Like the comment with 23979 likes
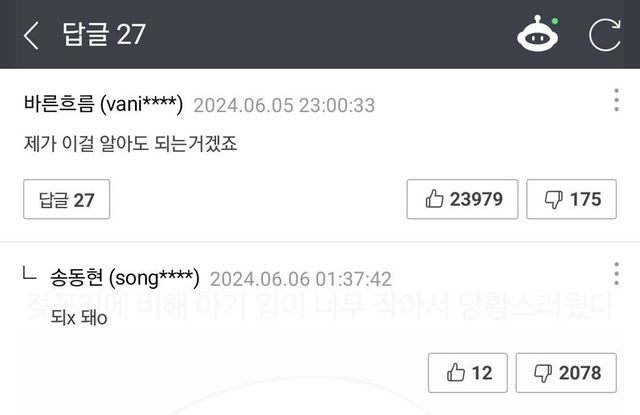The height and width of the screenshot is (415, 640). (462, 199)
